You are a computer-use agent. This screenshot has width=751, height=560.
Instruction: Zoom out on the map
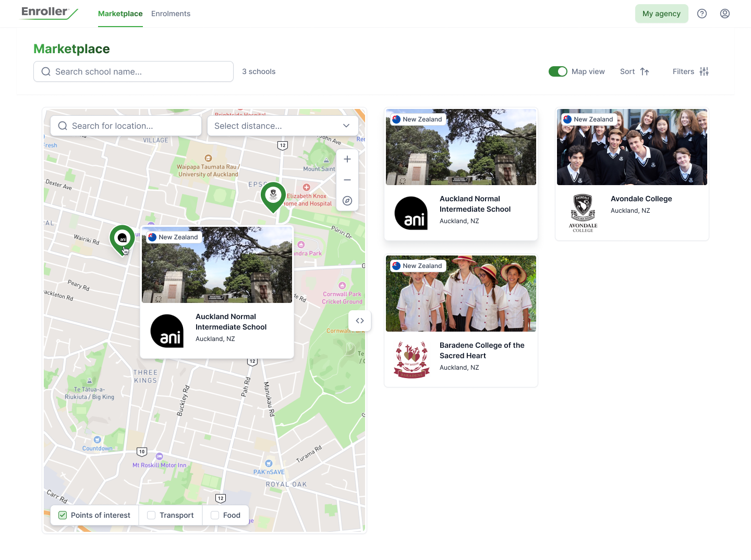(x=347, y=180)
